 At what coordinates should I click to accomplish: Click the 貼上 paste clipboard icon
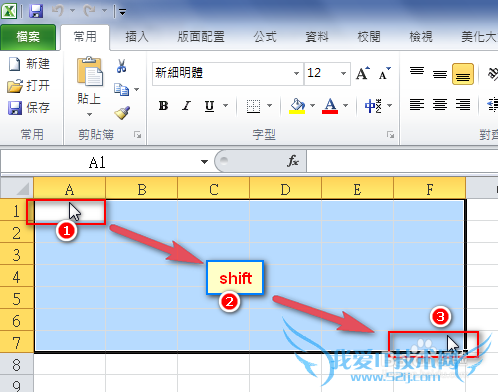coord(89,71)
